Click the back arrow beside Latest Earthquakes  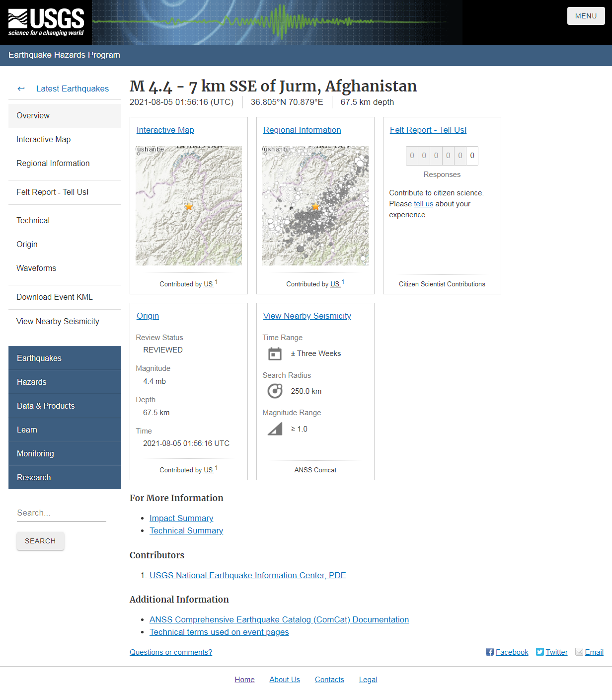point(21,88)
